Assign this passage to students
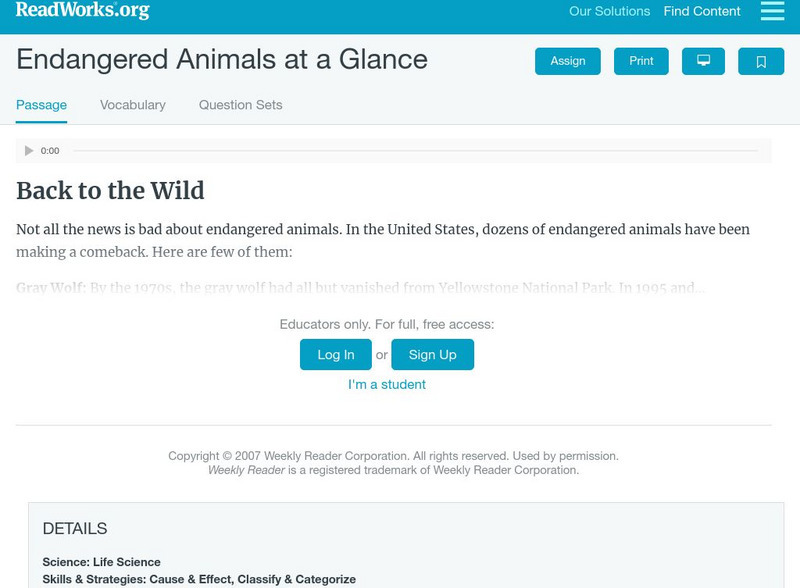Viewport: 800px width, 588px height. tap(566, 60)
